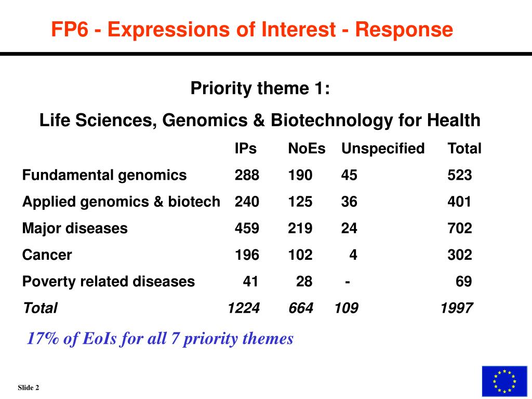Select the Fundamental genomics row label
Viewport: 532px width, 399px height.
tap(104, 176)
